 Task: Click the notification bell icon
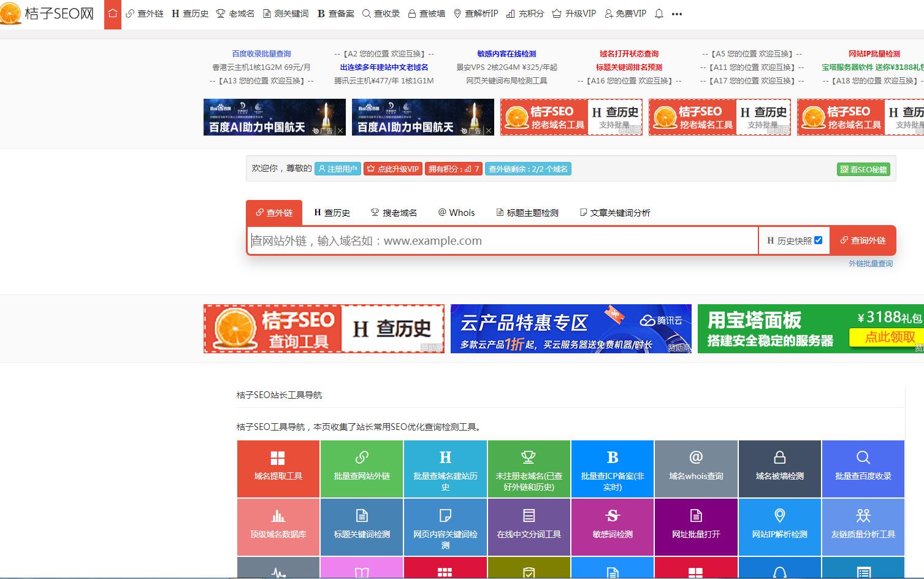659,13
